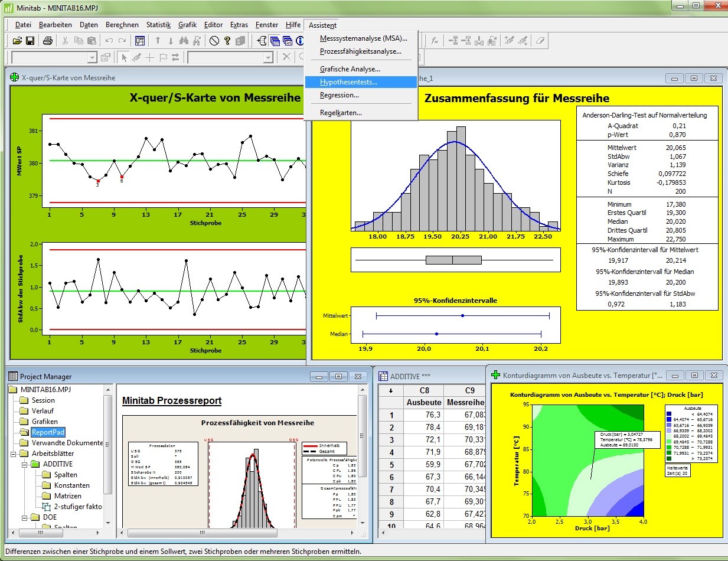
Task: Collapse the ADDITIVE worksheet tree node
Action: pyautogui.click(x=25, y=464)
